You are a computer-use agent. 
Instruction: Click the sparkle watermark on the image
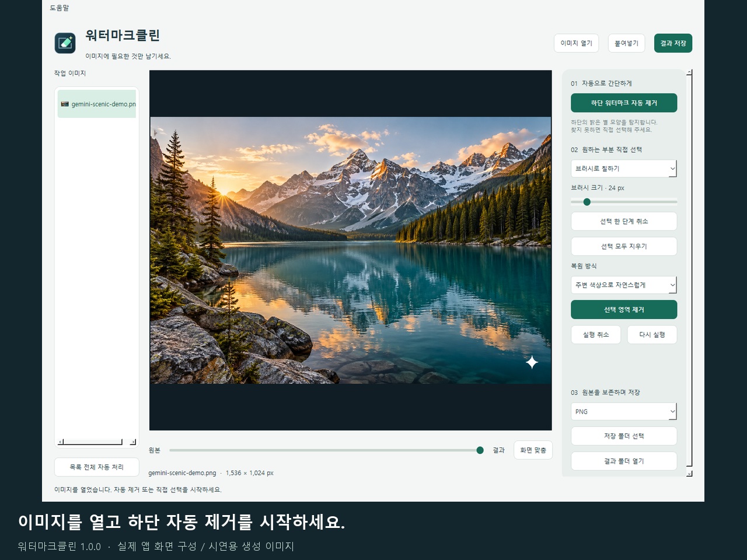tap(532, 362)
